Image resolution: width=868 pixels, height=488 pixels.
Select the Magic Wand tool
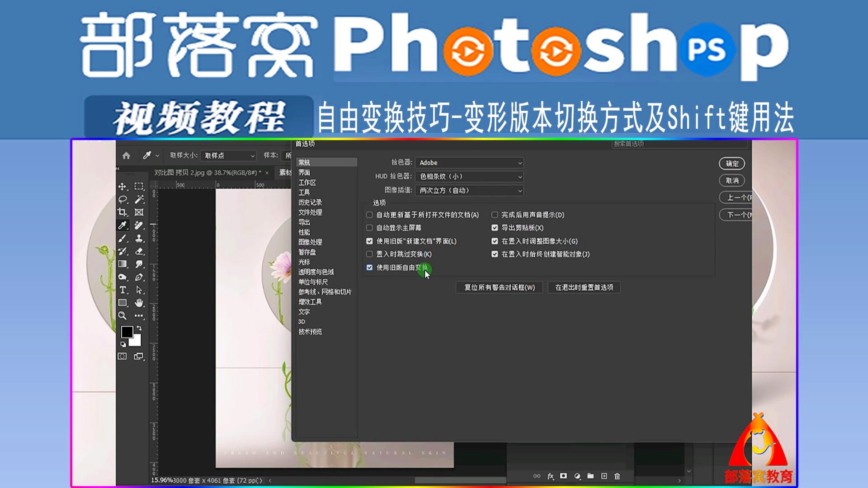(x=139, y=199)
